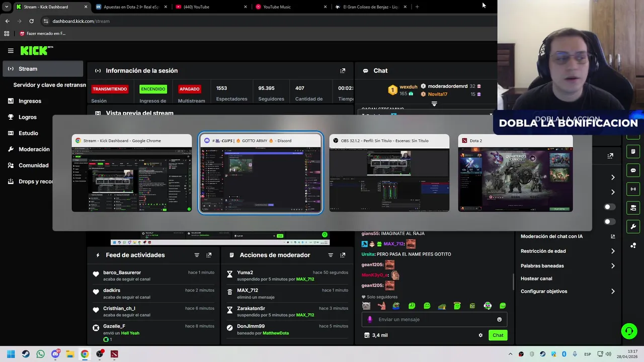Go back in browser history
Screen dimensions: 644x362
[7, 21]
